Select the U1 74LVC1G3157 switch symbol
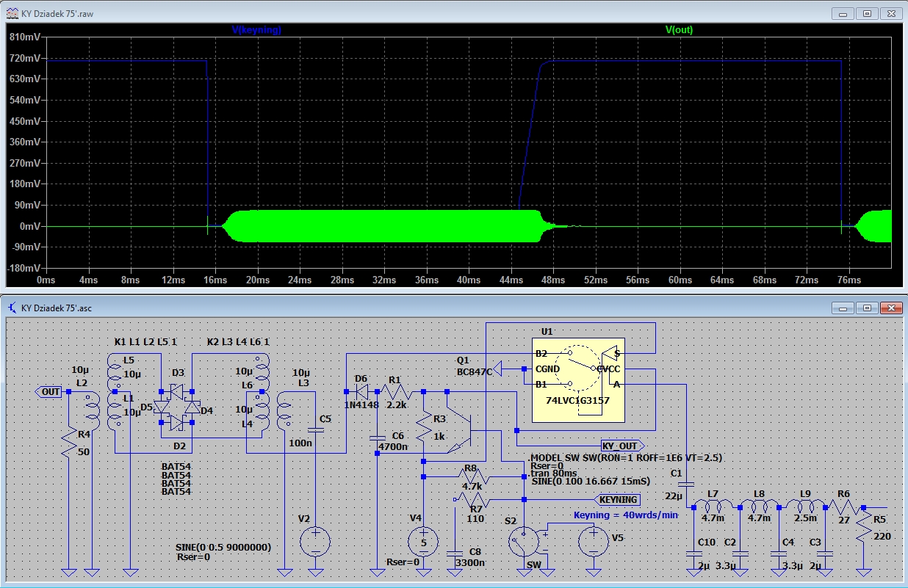The image size is (908, 588). (x=577, y=380)
